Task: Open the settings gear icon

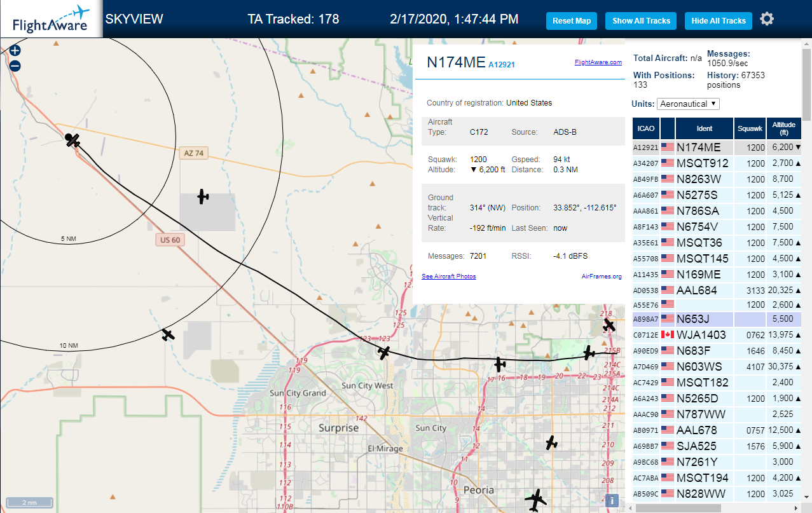Action: click(767, 19)
